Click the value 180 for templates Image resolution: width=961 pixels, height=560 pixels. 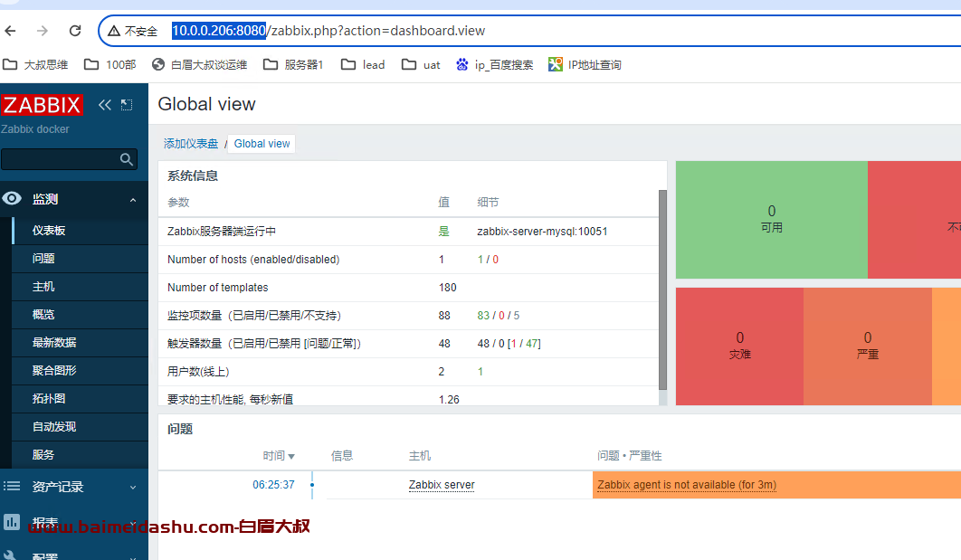tap(447, 288)
